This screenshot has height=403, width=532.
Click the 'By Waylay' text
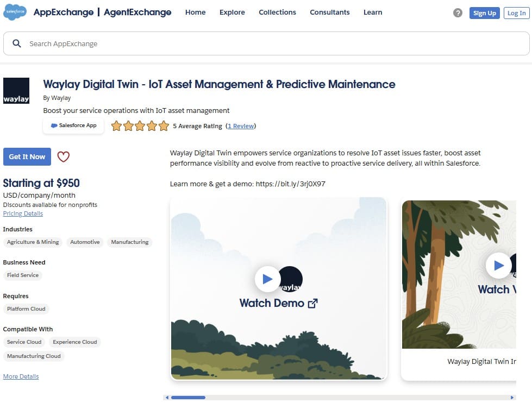tap(57, 98)
